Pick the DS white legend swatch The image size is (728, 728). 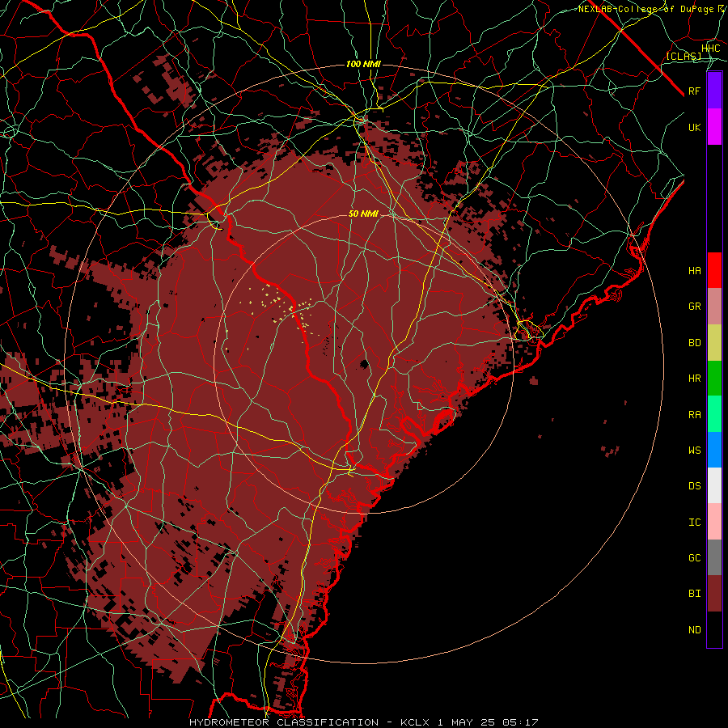point(714,485)
